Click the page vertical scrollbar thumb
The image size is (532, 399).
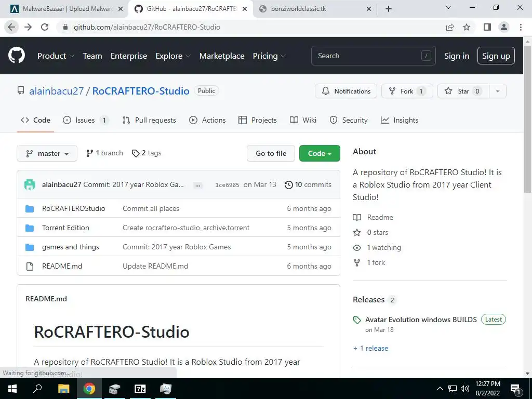528,119
